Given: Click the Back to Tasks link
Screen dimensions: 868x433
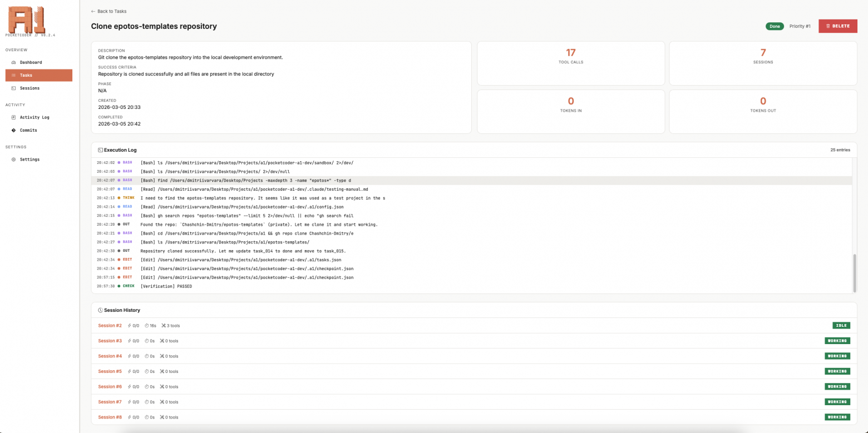Looking at the screenshot, I should coord(108,11).
